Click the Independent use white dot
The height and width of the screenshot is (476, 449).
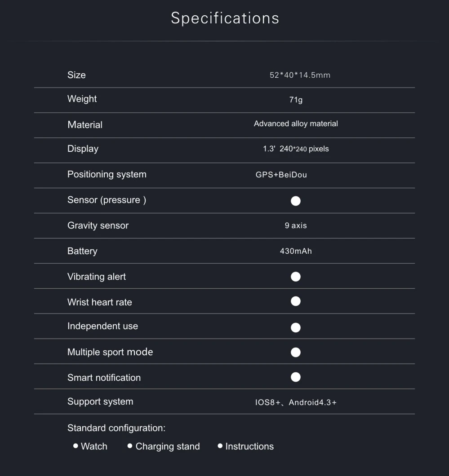click(296, 327)
